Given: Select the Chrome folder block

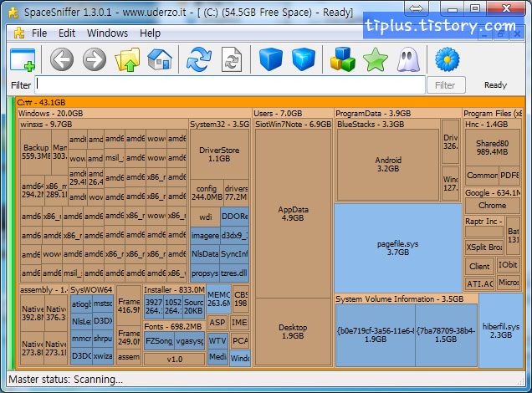Looking at the screenshot, I should pyautogui.click(x=493, y=206).
